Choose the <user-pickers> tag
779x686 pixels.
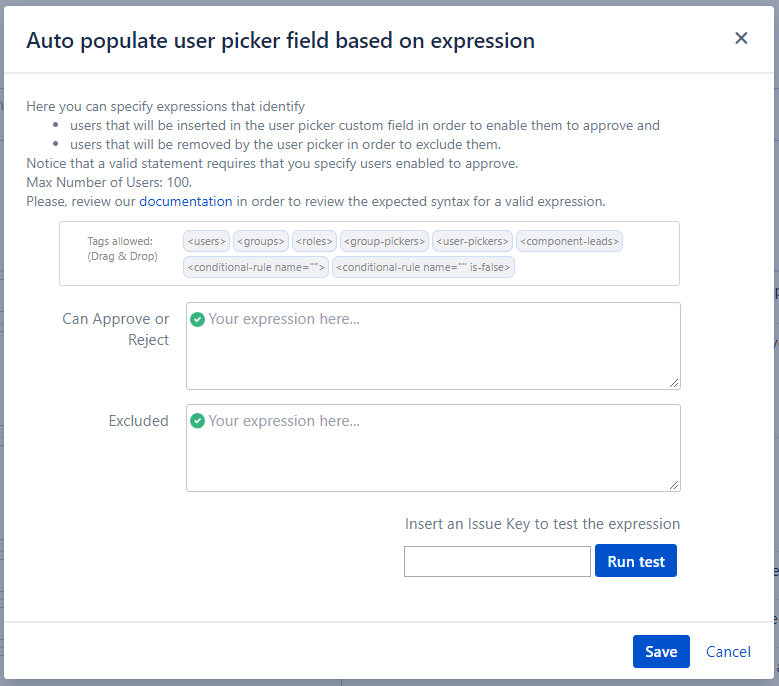472,241
